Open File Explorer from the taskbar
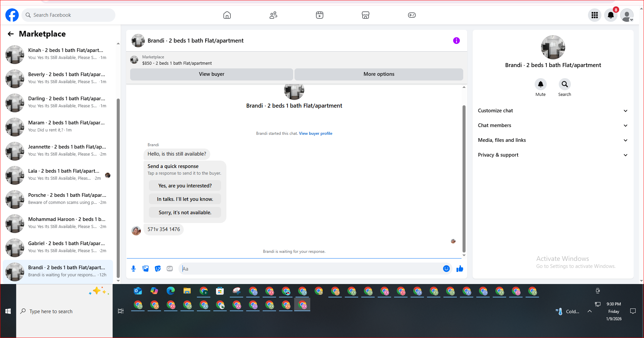 pyautogui.click(x=187, y=291)
